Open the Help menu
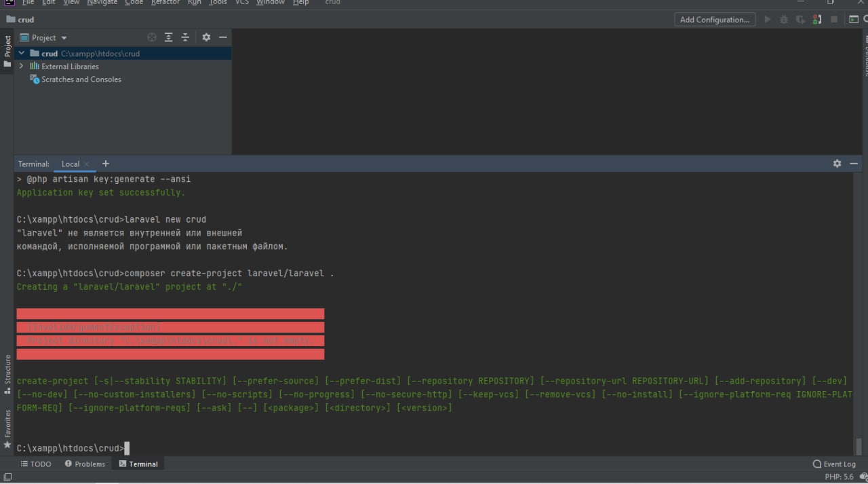The width and height of the screenshot is (868, 484). coord(300,3)
